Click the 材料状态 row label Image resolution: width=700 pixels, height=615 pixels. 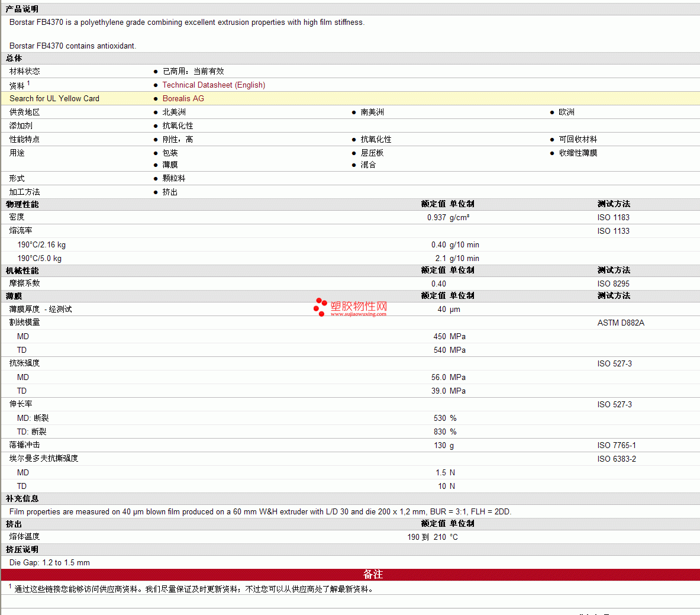24,72
